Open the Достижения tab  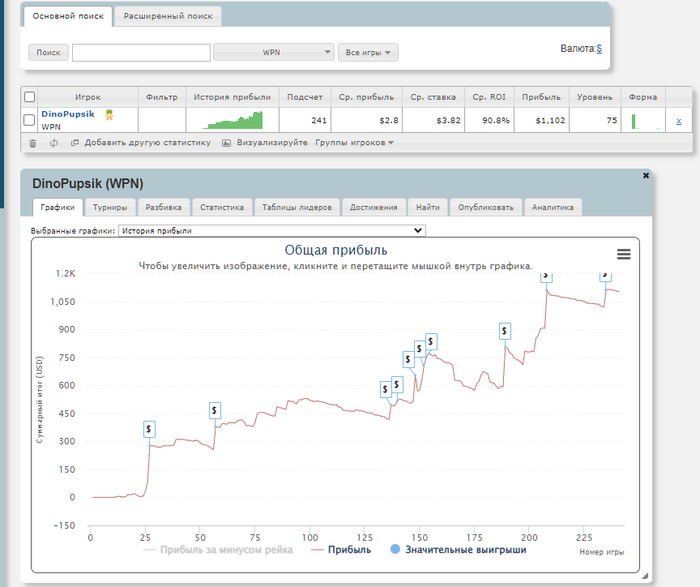(x=374, y=207)
